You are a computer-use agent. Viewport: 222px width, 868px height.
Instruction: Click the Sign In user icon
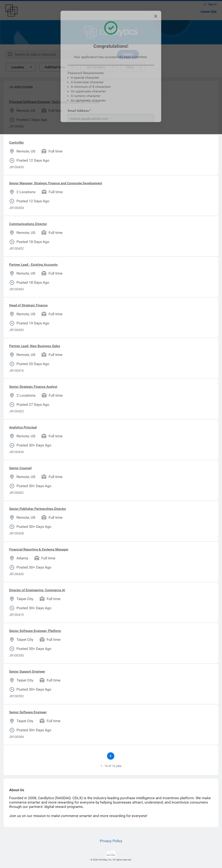tap(205, 4)
